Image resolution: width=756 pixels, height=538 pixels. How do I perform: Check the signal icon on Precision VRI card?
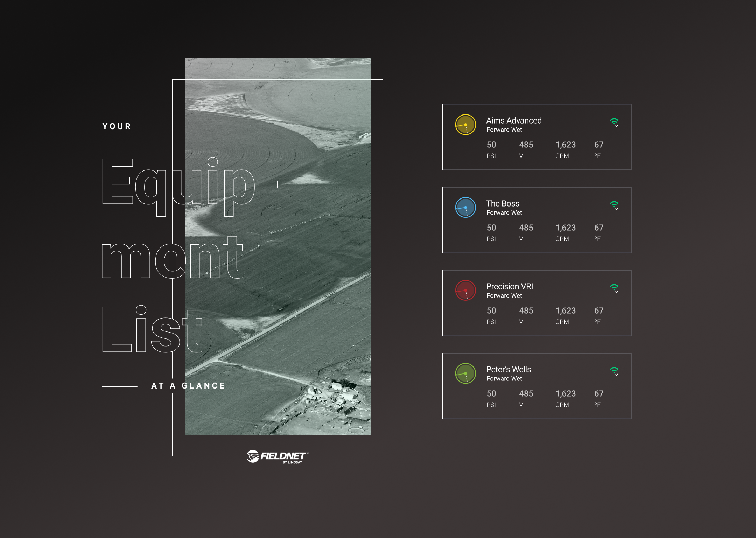click(615, 288)
